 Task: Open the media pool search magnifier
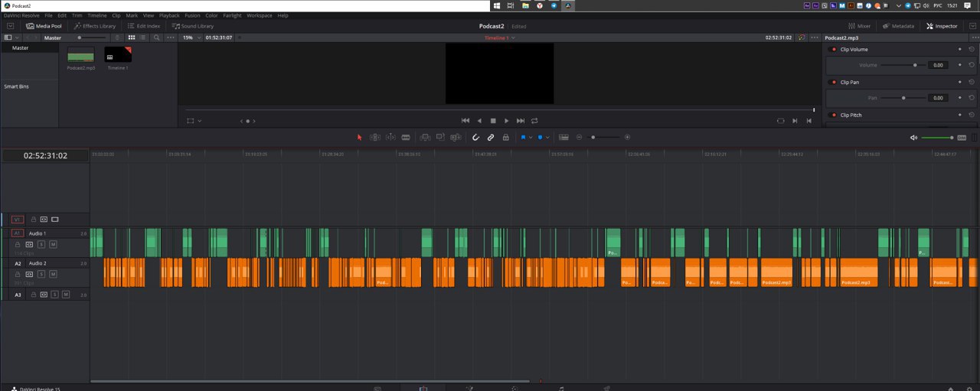click(x=157, y=37)
